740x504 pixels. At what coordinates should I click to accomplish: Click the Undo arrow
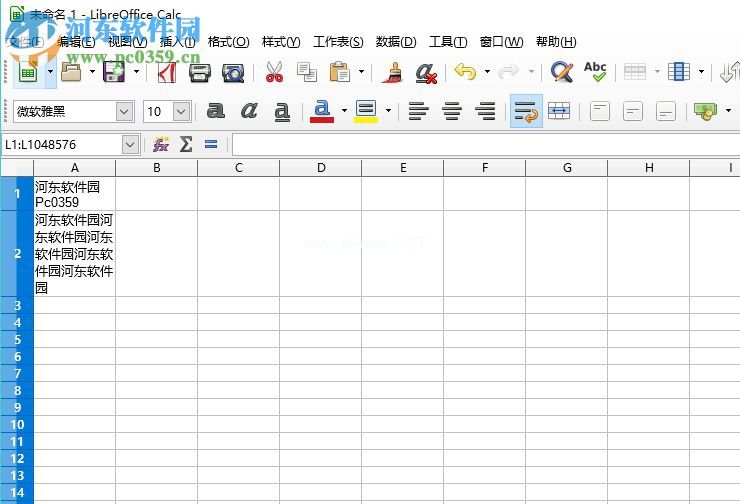click(465, 72)
